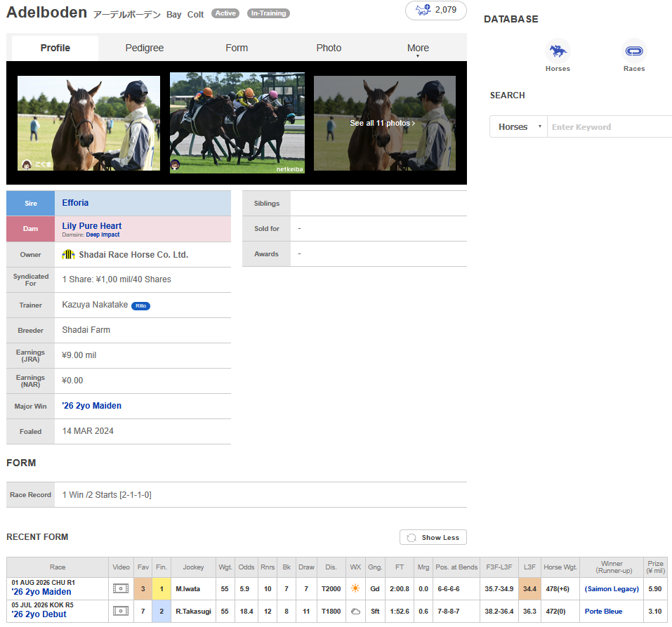This screenshot has height=627, width=672.
Task: Click jockey M.Iwata cell
Action: tap(193, 589)
